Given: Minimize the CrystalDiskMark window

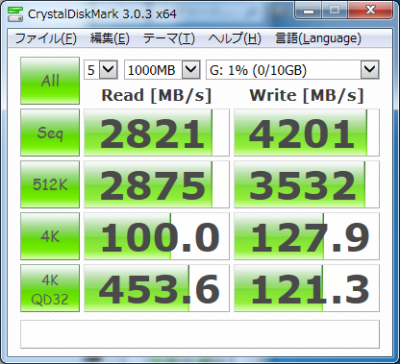Looking at the screenshot, I should (x=309, y=10).
